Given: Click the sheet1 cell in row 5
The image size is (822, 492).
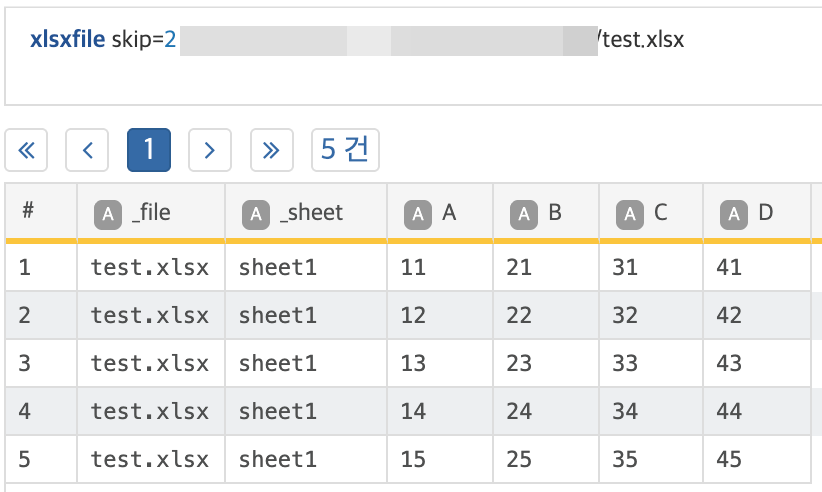Looking at the screenshot, I should coord(277,459).
